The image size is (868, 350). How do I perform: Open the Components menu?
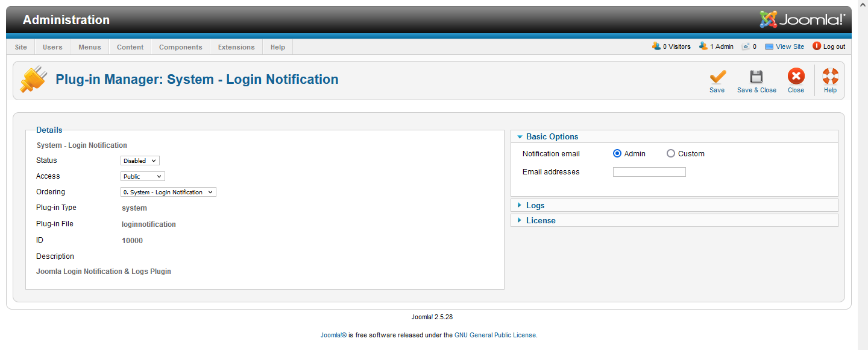[x=181, y=47]
